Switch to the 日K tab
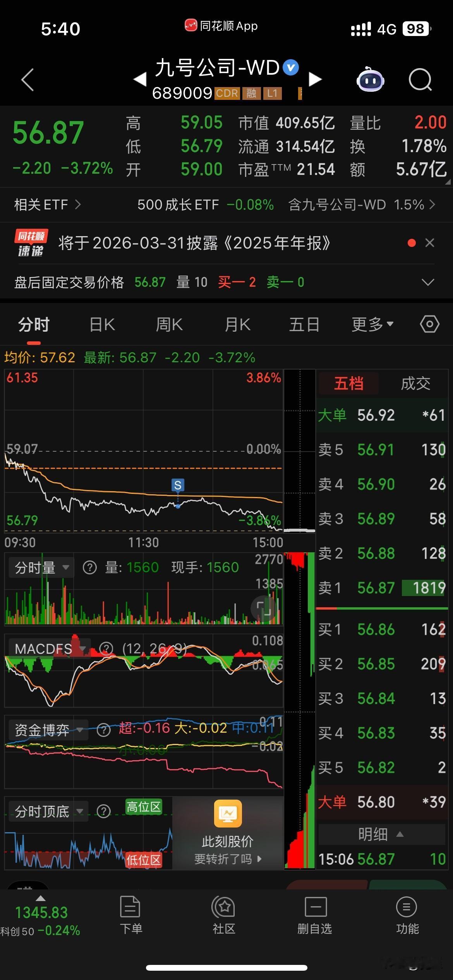The image size is (453, 980). [x=102, y=324]
